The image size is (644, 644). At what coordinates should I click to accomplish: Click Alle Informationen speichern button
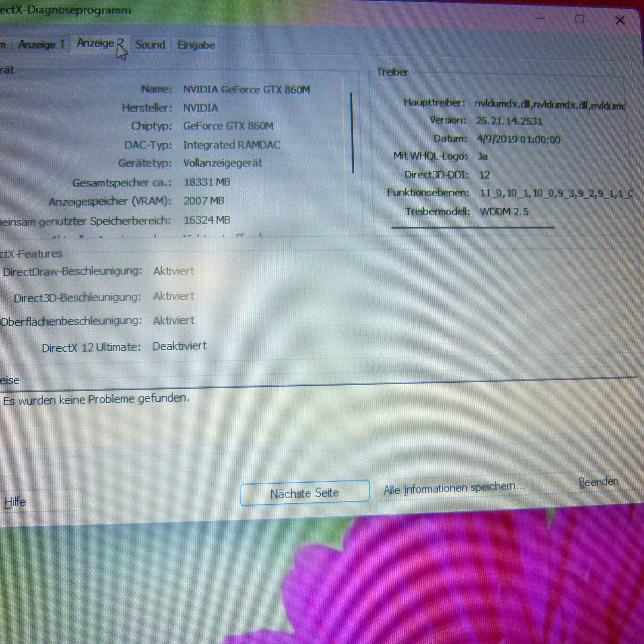point(454,488)
